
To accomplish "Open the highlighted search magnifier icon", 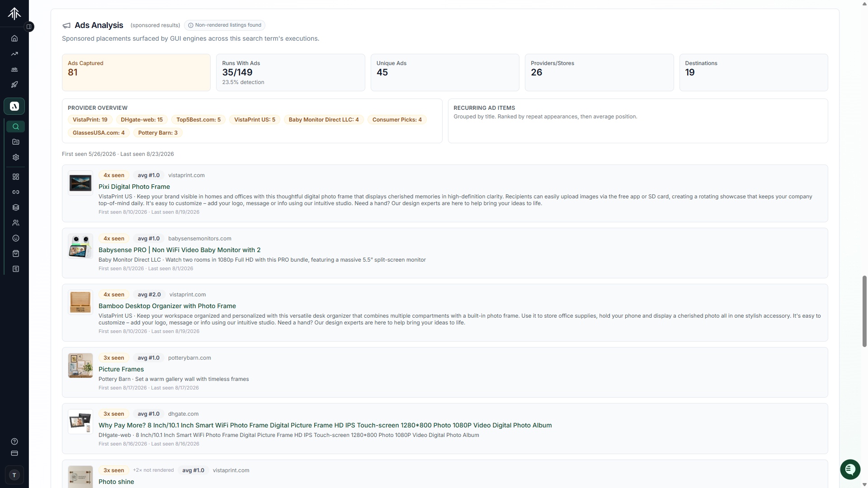I will [16, 127].
